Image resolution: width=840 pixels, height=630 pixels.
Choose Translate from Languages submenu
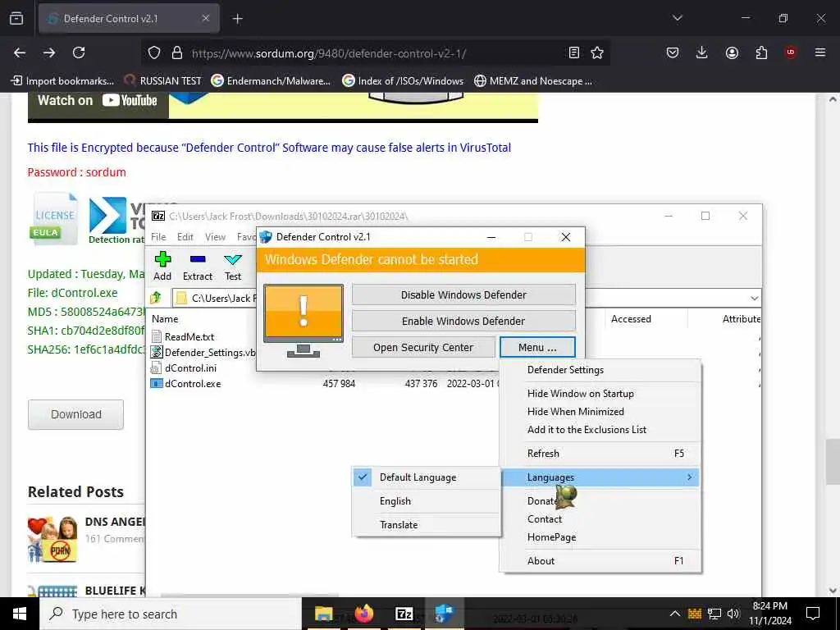point(427,525)
